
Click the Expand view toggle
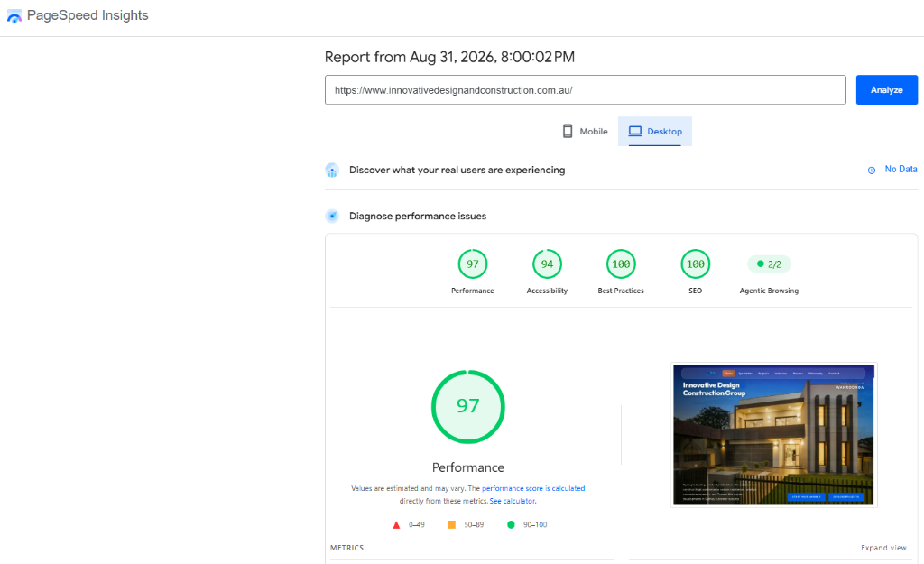point(883,548)
